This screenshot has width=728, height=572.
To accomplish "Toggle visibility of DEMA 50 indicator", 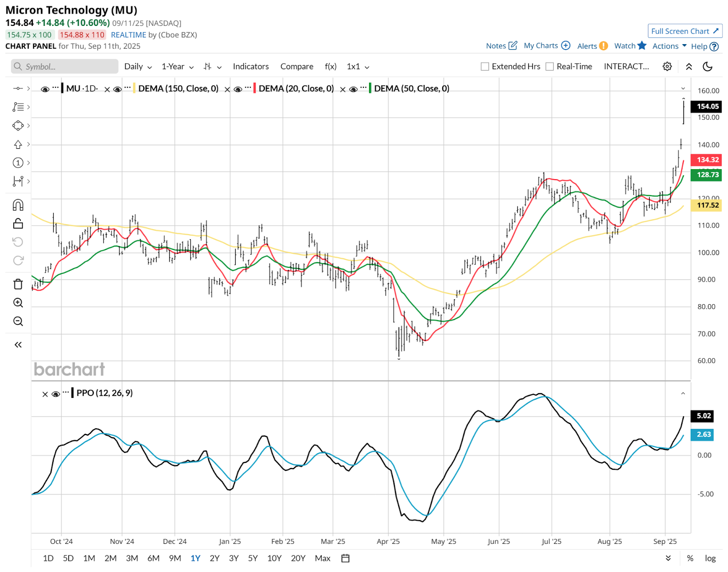I will click(353, 89).
